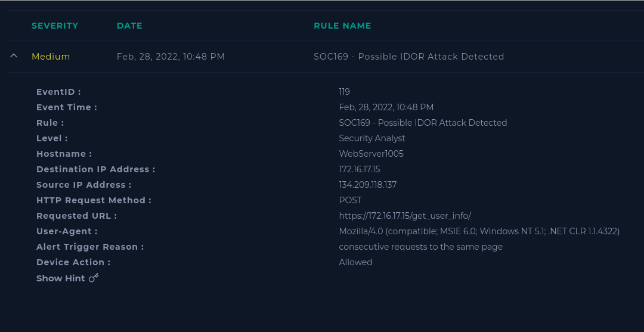The height and width of the screenshot is (332, 644).
Task: Select destination IP 172.16.17.15
Action: click(360, 169)
